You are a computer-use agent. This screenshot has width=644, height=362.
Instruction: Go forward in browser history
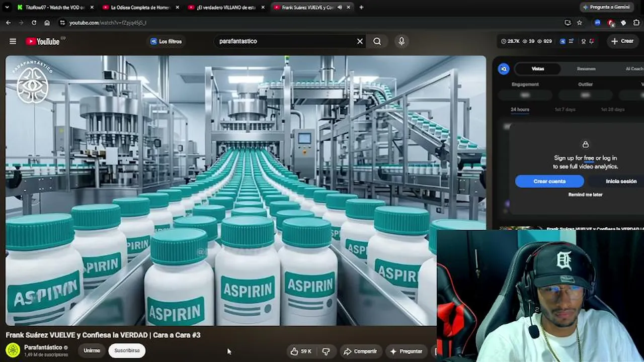point(21,23)
